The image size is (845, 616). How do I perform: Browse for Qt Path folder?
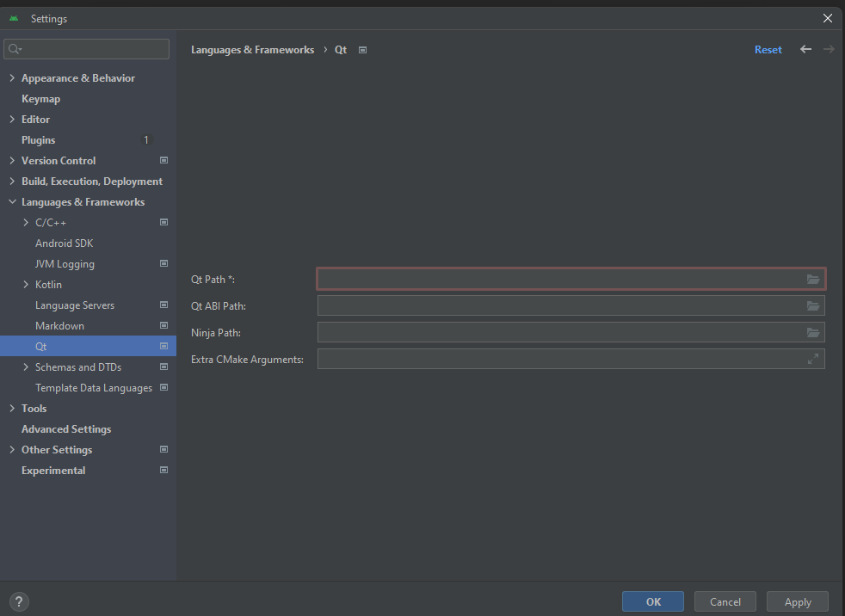click(x=813, y=279)
